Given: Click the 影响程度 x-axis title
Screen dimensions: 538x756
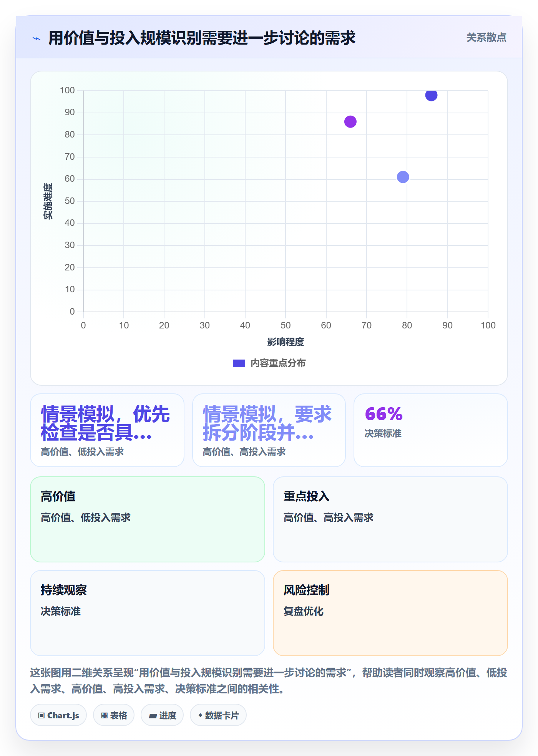Looking at the screenshot, I should coord(286,342).
